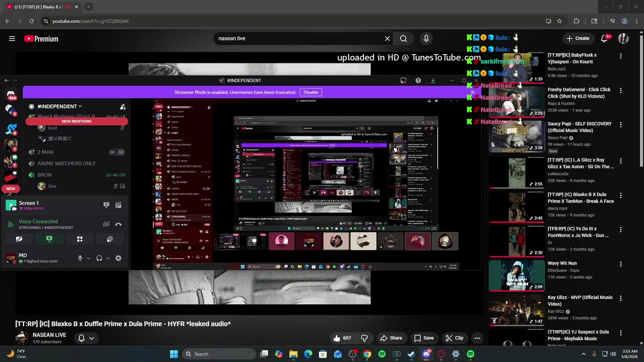
Task: Stop streaming icon beside Screen 1
Action: [x=106, y=205]
